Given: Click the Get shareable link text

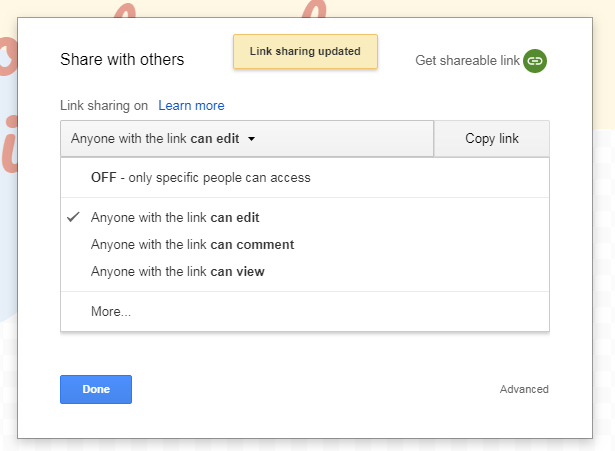Looking at the screenshot, I should (467, 60).
